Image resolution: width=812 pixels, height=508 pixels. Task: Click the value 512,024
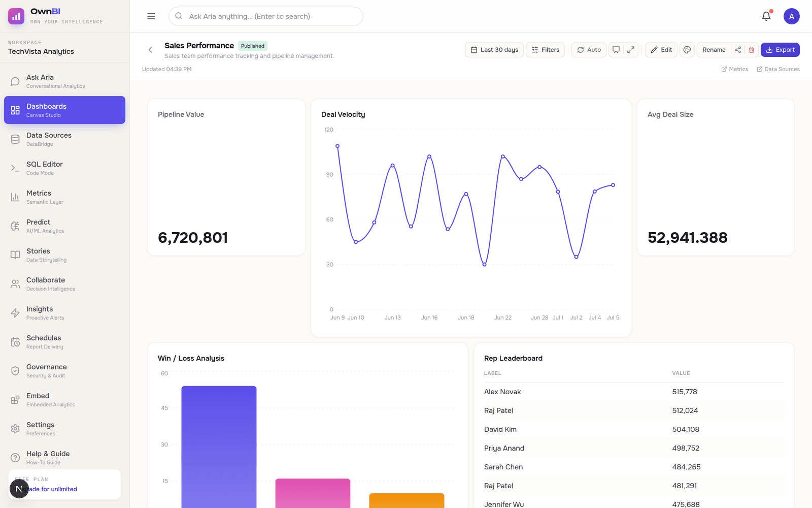click(685, 410)
